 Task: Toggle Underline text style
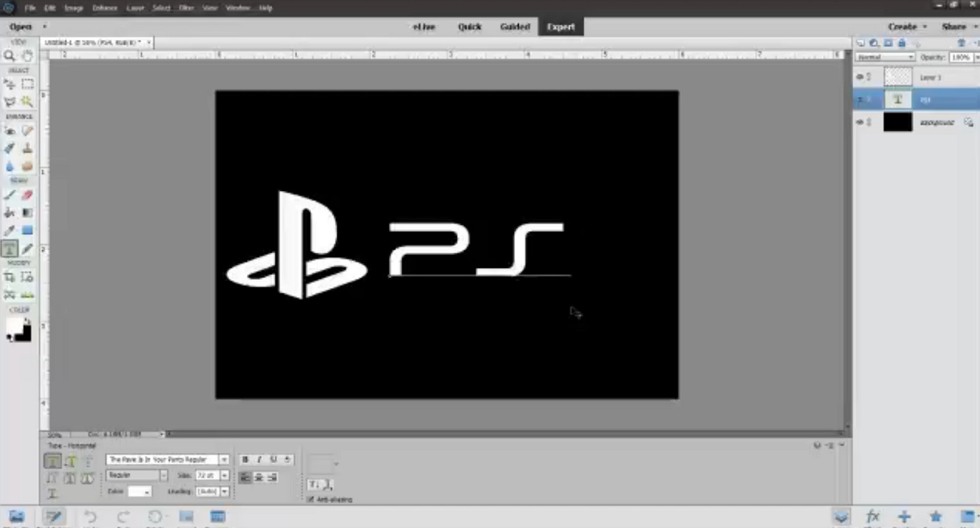coord(274,460)
